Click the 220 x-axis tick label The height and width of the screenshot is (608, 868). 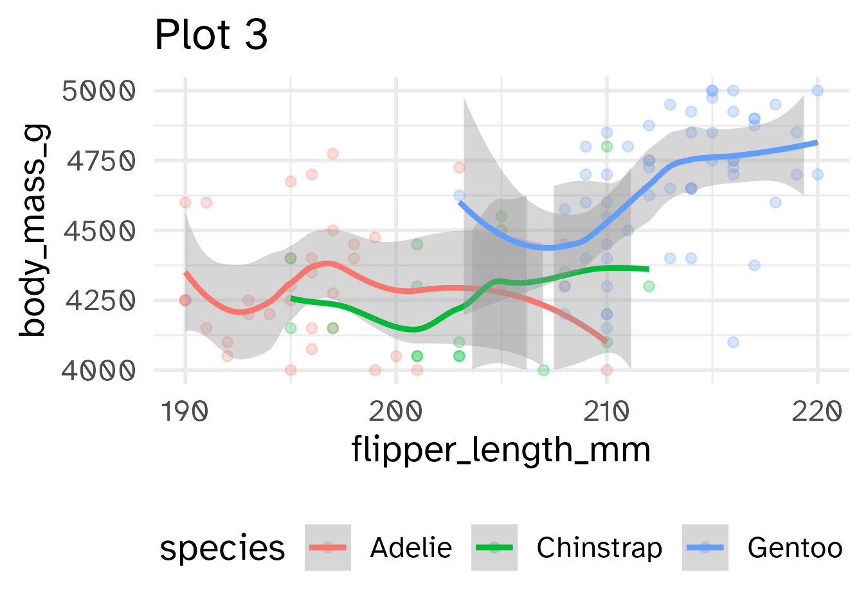(x=817, y=412)
